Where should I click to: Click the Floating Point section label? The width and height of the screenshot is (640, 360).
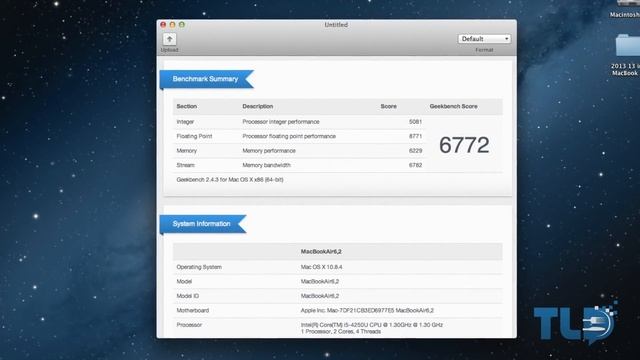194,136
